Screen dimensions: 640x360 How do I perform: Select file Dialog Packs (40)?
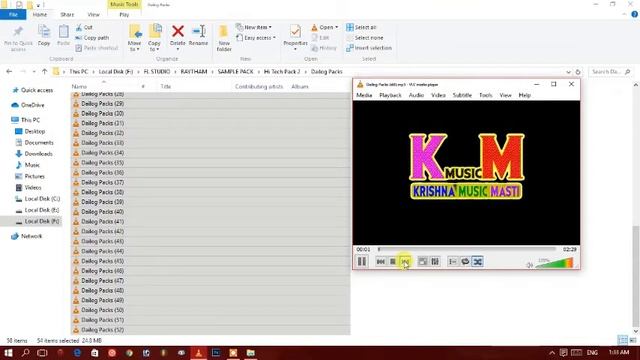102,211
